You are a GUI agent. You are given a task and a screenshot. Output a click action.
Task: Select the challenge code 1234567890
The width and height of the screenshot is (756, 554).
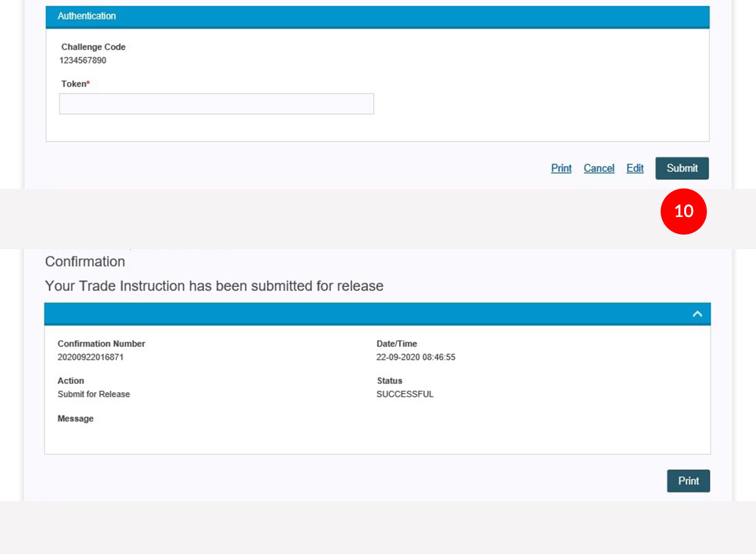click(83, 60)
